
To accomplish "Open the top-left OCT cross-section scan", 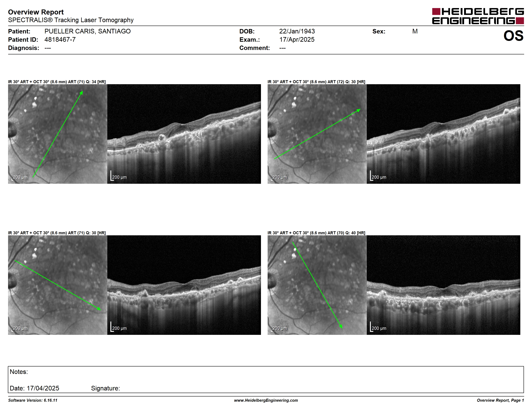I will pyautogui.click(x=184, y=134).
